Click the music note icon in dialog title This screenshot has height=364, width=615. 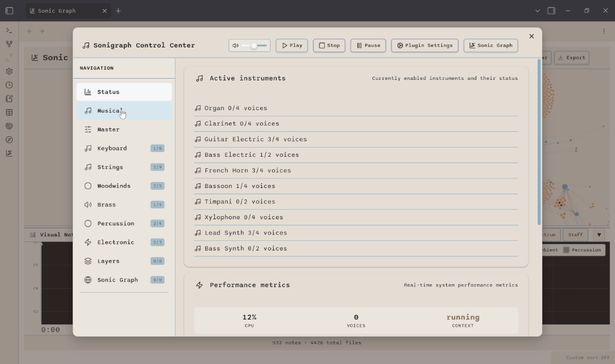pyautogui.click(x=86, y=46)
